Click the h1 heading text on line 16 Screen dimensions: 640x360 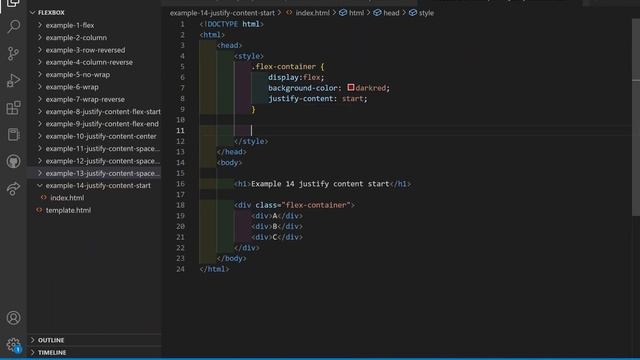pyautogui.click(x=320, y=184)
